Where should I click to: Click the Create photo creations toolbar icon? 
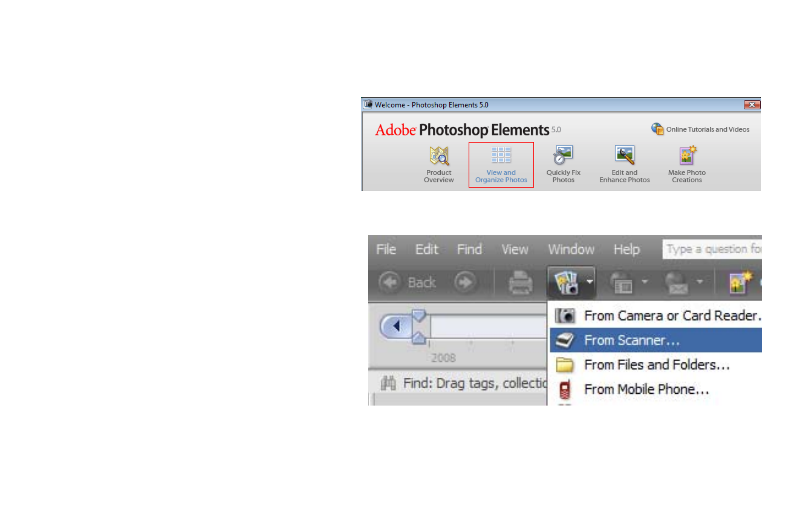[740, 282]
